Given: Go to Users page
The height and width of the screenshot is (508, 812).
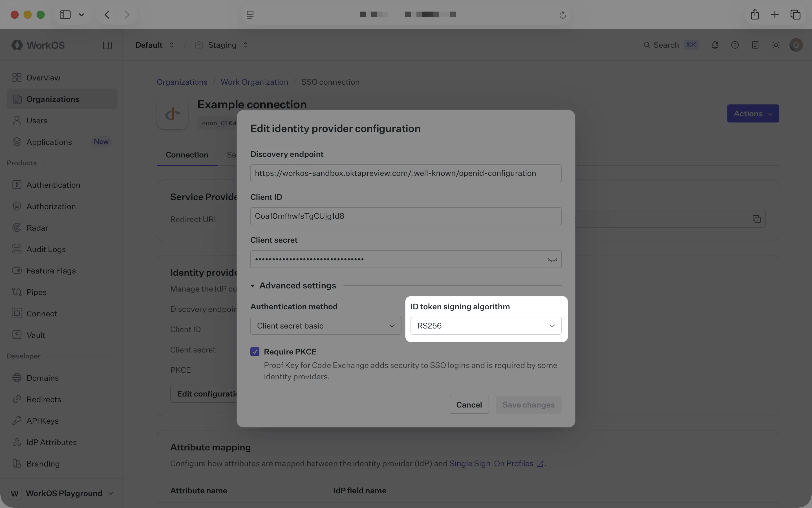Looking at the screenshot, I should tap(62, 121).
